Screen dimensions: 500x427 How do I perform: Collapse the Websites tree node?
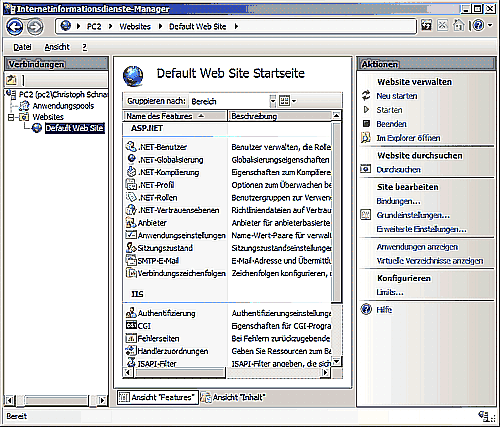pyautogui.click(x=11, y=117)
